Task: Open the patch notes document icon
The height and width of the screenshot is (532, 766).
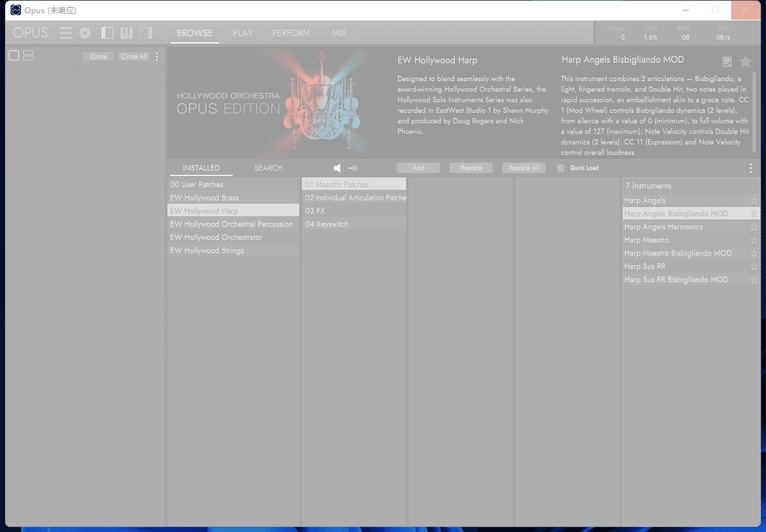Action: tap(726, 61)
